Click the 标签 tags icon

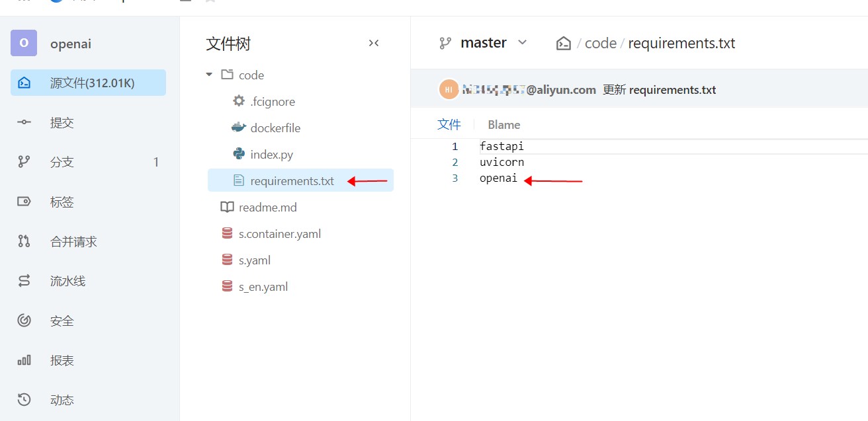24,202
